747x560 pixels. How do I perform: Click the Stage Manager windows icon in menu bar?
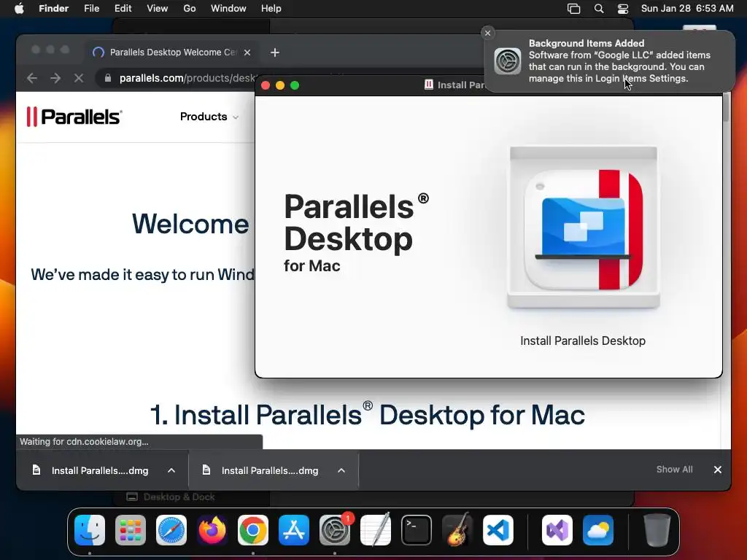point(573,9)
